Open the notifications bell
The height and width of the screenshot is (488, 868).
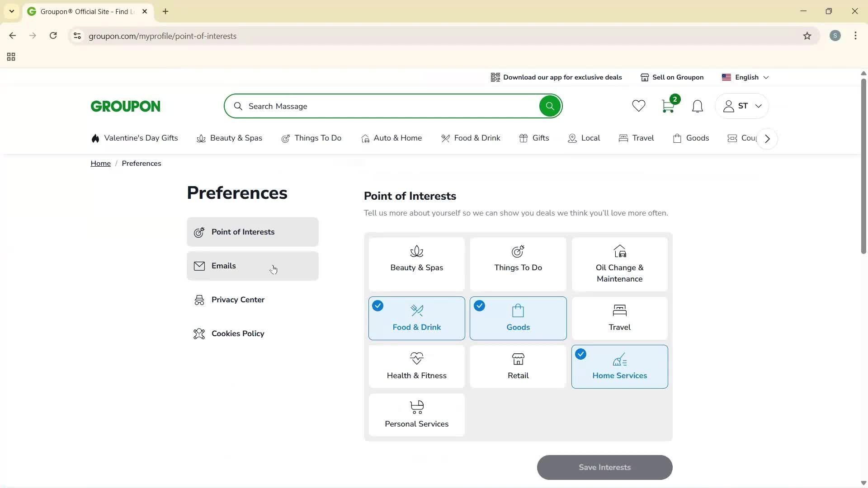[697, 106]
